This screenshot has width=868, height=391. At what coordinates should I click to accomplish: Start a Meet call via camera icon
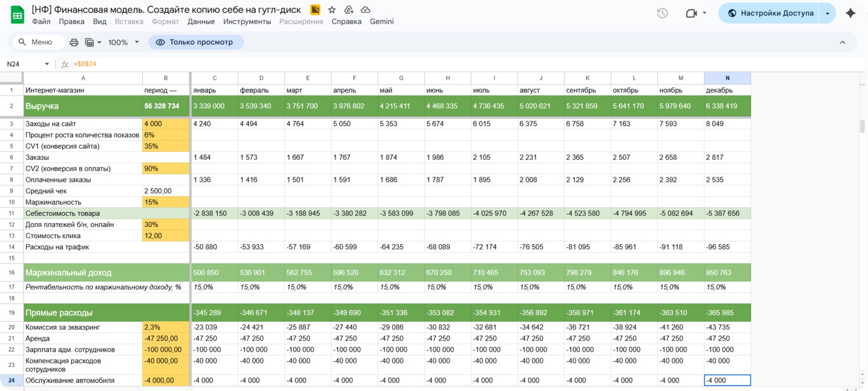tap(691, 13)
